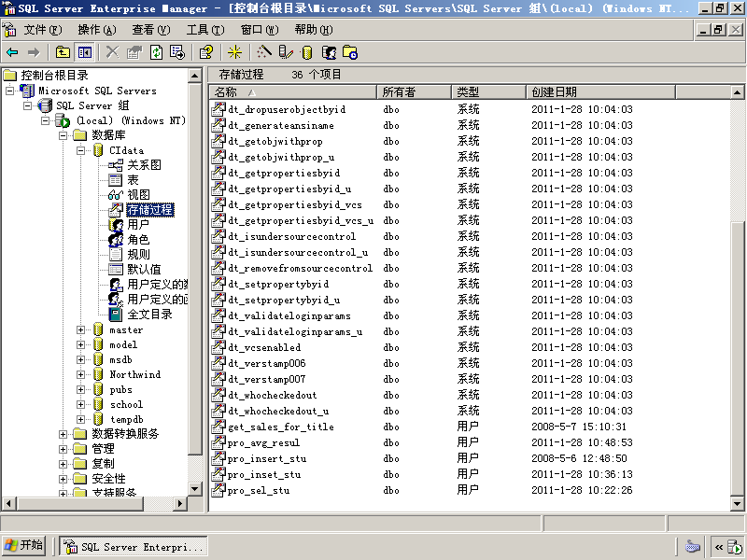Collapse the CIdata database node
The width and height of the screenshot is (747, 560).
point(81,150)
